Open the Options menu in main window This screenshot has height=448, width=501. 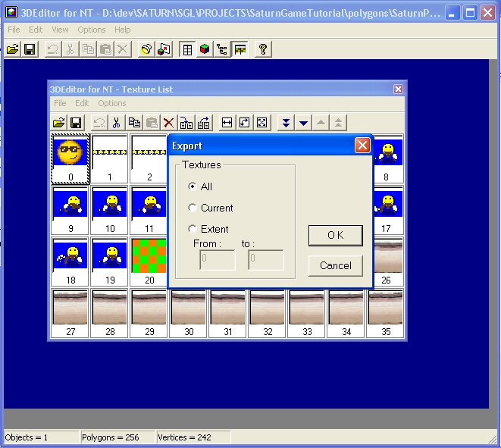click(92, 30)
